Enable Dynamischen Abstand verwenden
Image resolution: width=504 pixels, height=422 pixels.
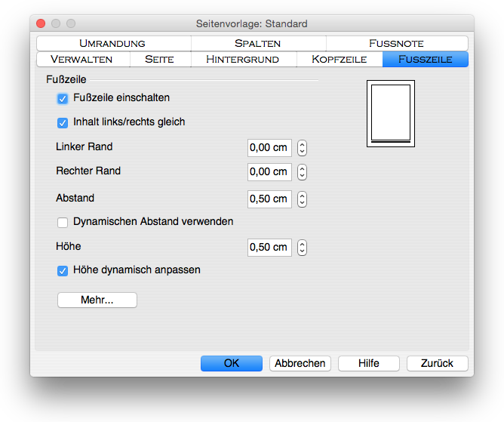pyautogui.click(x=63, y=223)
